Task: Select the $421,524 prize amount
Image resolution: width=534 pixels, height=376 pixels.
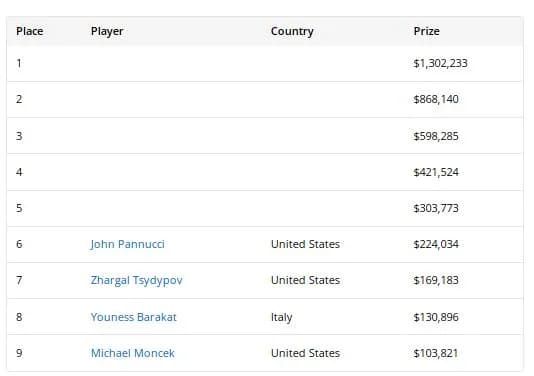Action: pyautogui.click(x=436, y=172)
